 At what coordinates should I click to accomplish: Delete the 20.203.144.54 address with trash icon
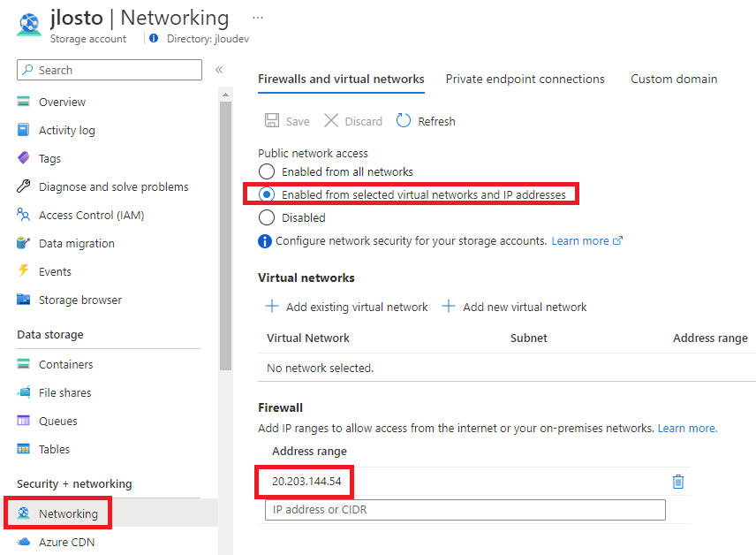coord(678,482)
